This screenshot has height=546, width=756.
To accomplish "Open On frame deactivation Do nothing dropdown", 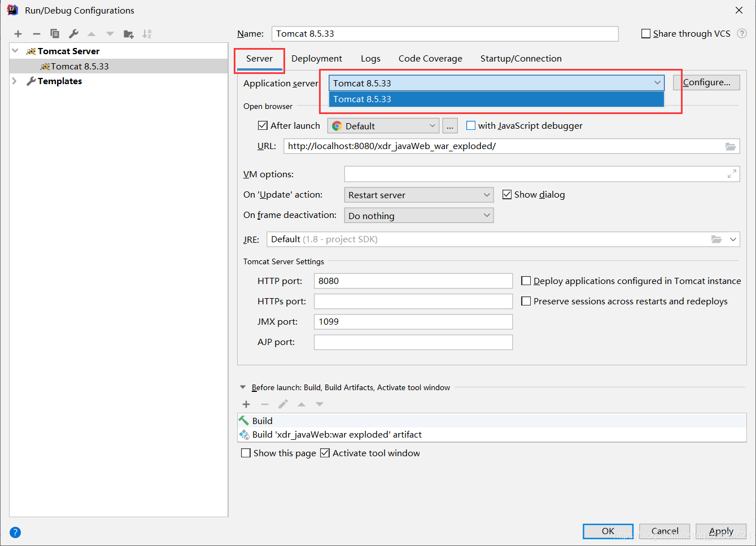I will point(419,216).
